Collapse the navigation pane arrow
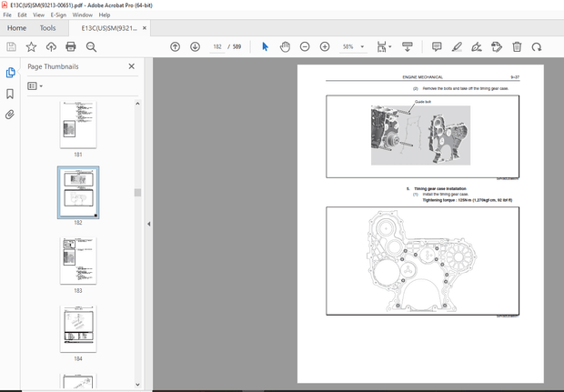Image resolution: width=564 pixels, height=392 pixels. point(148,224)
